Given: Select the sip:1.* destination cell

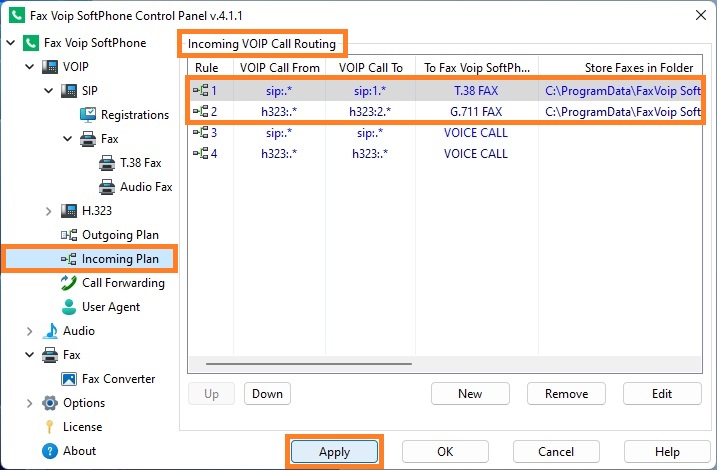Looking at the screenshot, I should (x=370, y=91).
